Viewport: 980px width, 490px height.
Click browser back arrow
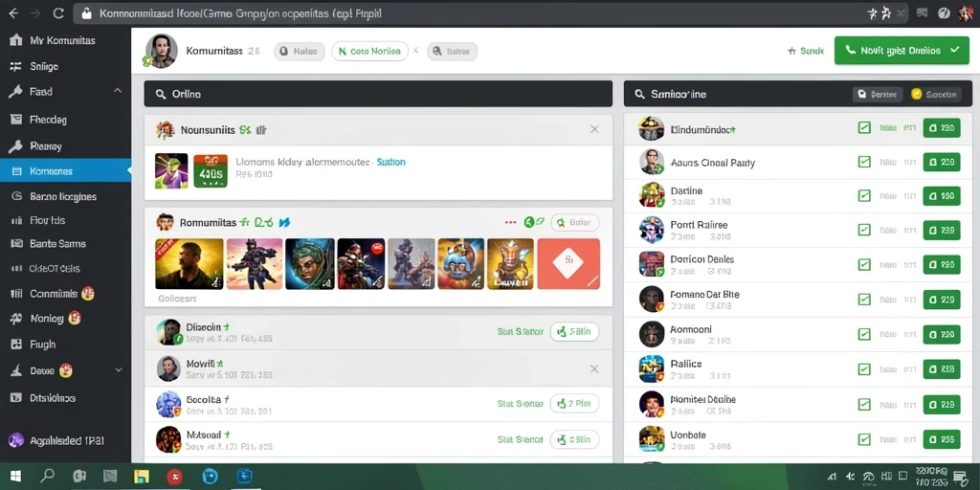13,13
